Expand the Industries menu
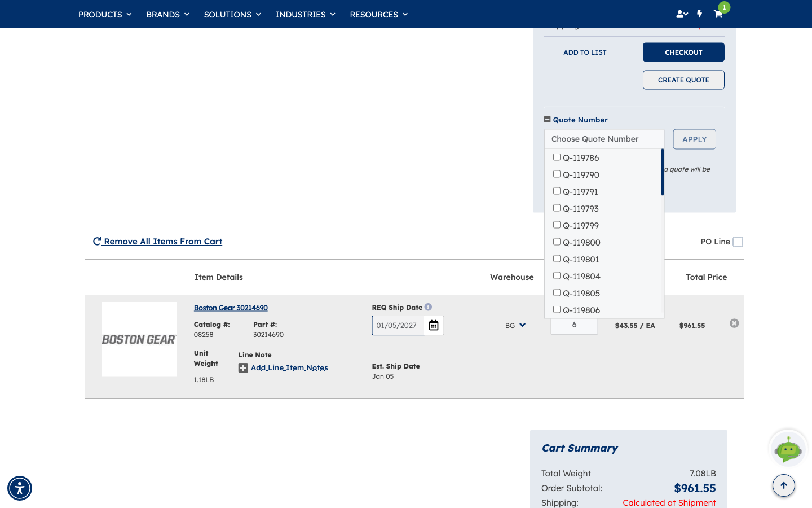Screen dimensions: 812x508 click(305, 14)
